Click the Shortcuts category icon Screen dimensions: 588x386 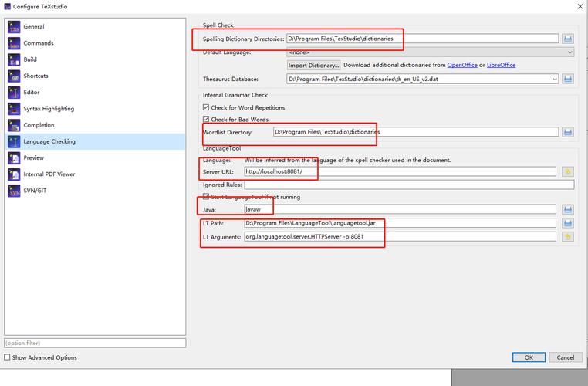pos(14,76)
